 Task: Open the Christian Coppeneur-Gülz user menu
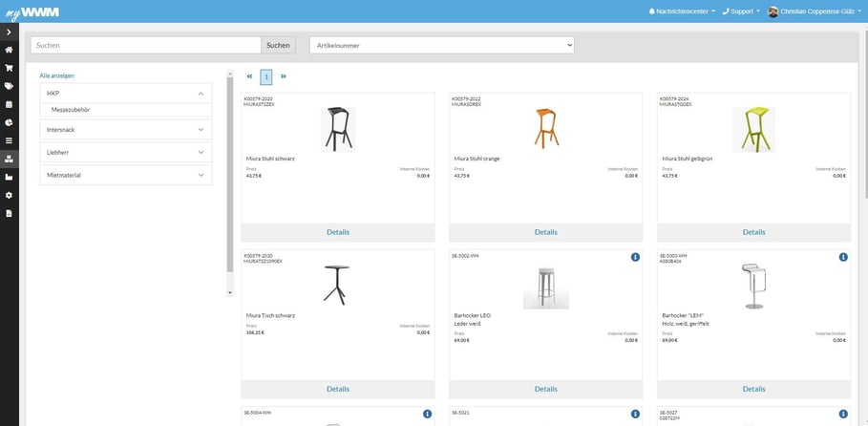[x=815, y=11]
